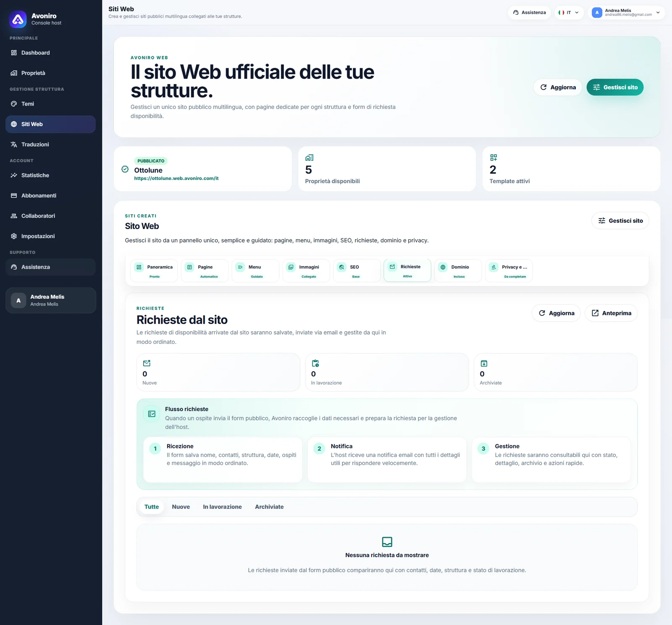The image size is (672, 625).
Task: Click the Nuove envelope icon
Action: tap(147, 363)
